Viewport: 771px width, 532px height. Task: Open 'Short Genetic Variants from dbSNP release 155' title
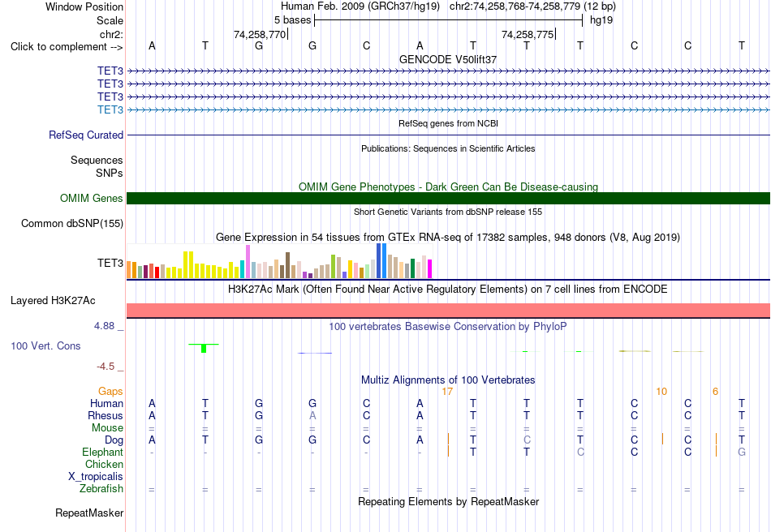tap(448, 212)
